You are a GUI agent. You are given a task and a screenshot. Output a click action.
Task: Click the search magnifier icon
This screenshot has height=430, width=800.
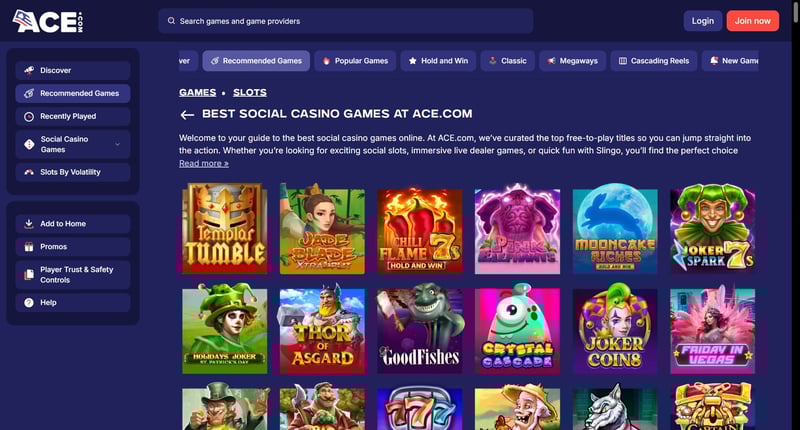click(171, 21)
